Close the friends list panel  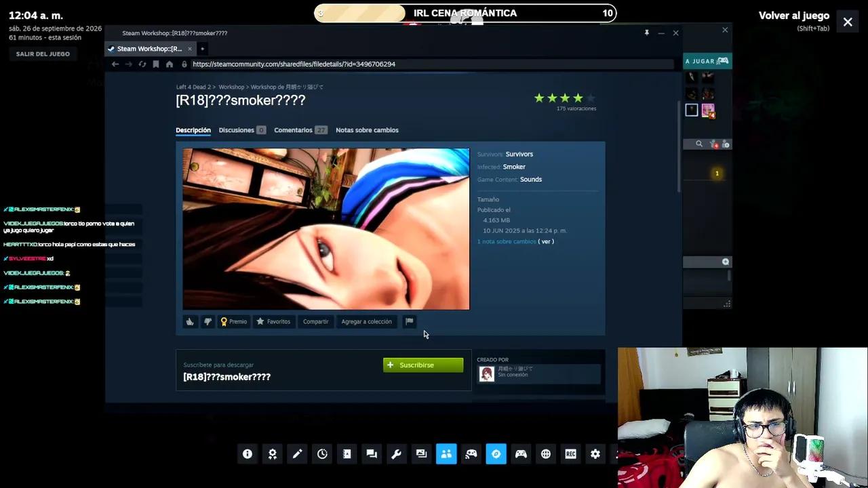coord(725,30)
